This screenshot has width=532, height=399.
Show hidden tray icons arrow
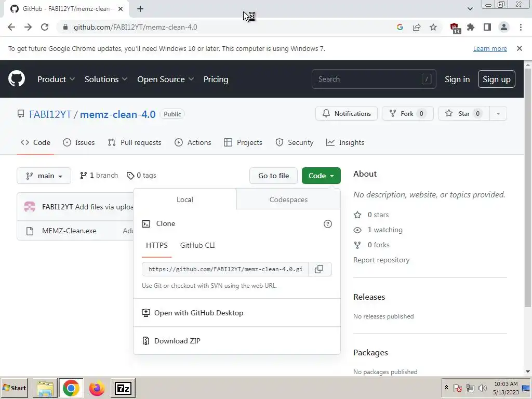click(446, 388)
